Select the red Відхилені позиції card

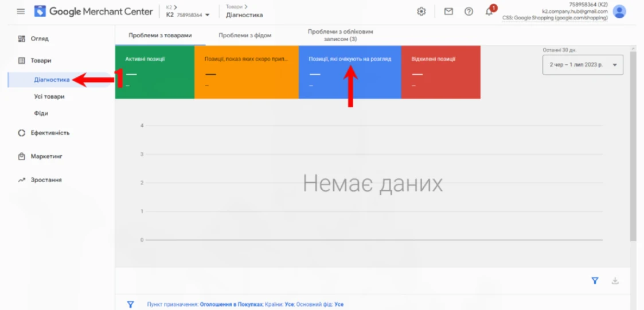[x=440, y=72]
